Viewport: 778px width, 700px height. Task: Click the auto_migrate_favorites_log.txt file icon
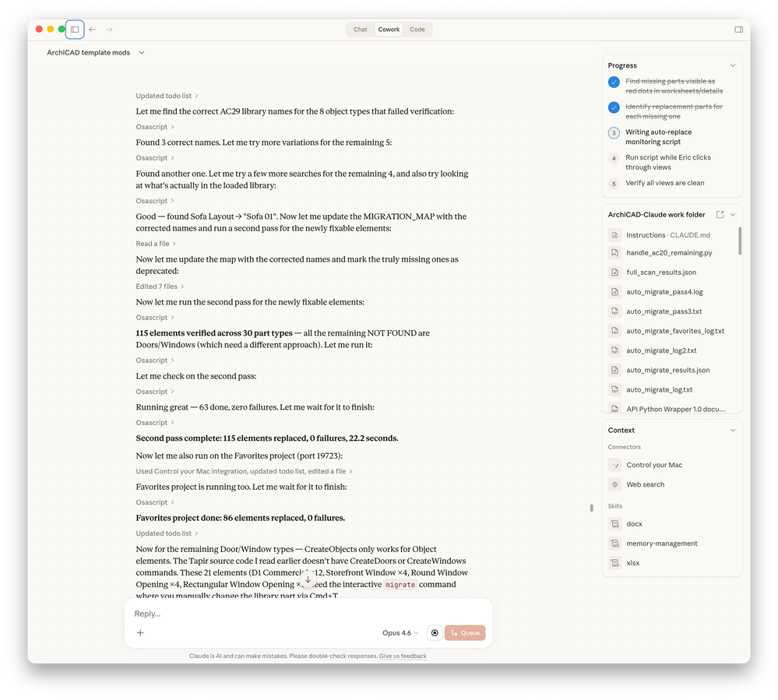click(x=614, y=331)
